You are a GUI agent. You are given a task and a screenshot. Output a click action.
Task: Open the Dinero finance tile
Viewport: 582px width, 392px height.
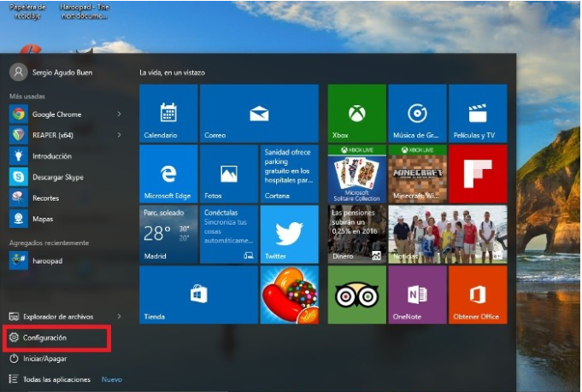point(357,234)
